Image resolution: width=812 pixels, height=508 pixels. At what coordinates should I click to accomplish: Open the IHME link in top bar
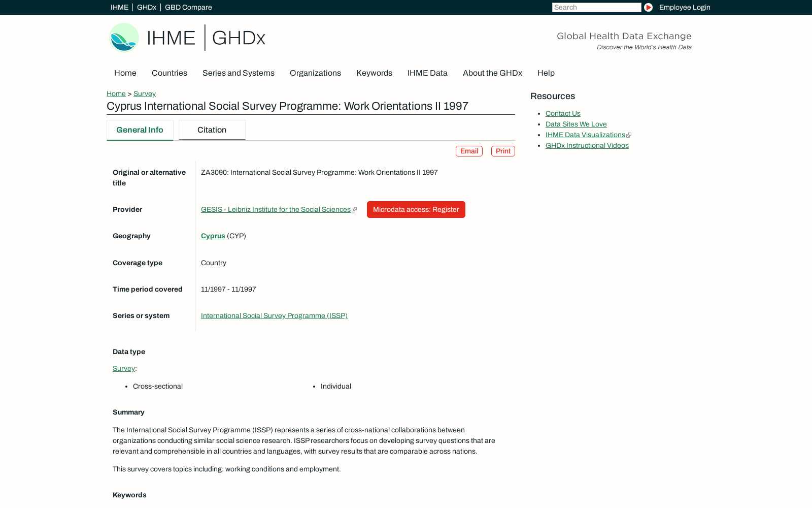click(119, 8)
